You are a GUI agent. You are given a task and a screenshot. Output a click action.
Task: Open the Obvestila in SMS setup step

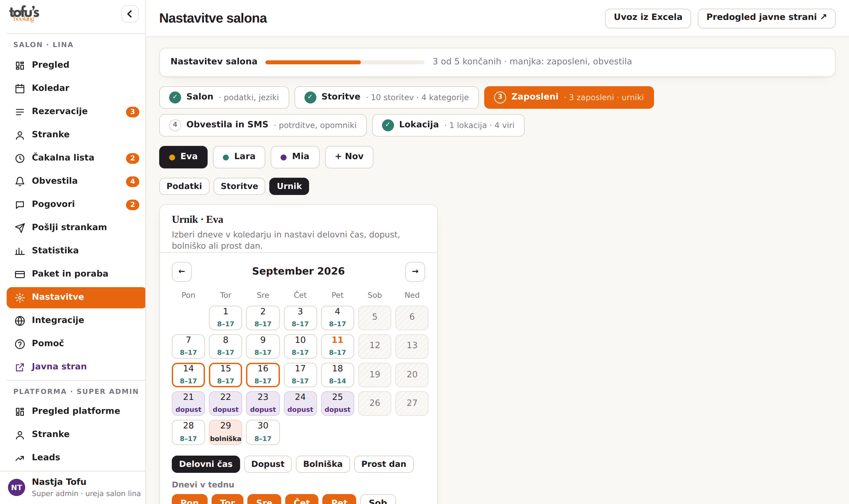click(x=263, y=125)
